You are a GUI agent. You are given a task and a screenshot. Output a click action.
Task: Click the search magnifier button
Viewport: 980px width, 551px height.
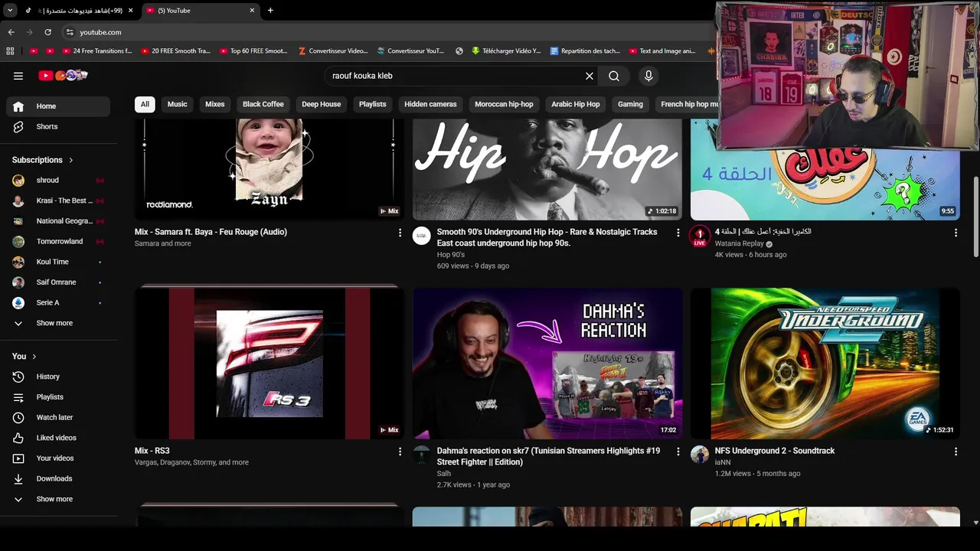pos(614,76)
